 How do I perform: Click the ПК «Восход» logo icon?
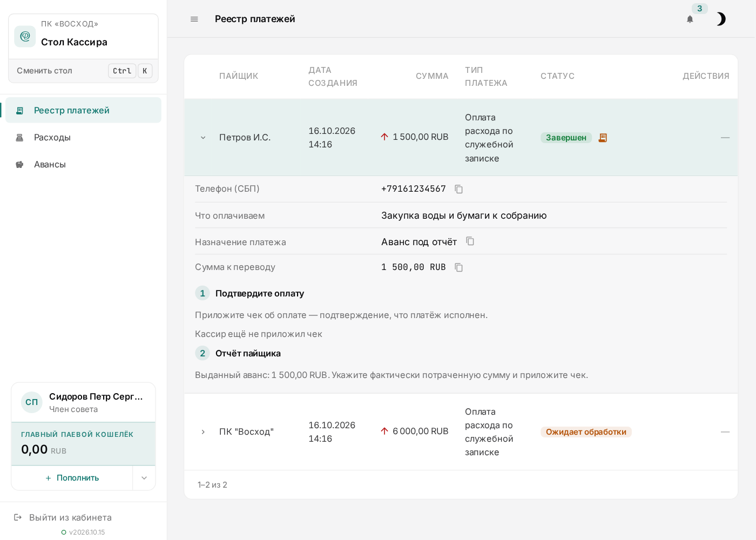point(25,36)
